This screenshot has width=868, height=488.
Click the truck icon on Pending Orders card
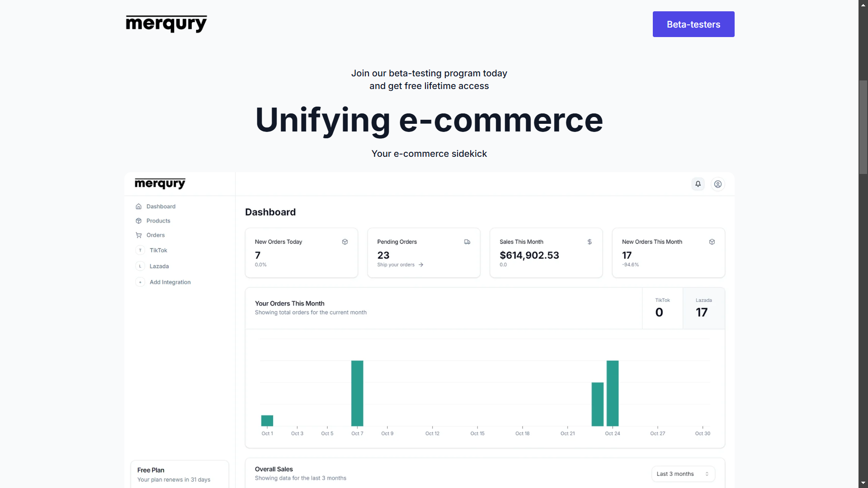467,242
